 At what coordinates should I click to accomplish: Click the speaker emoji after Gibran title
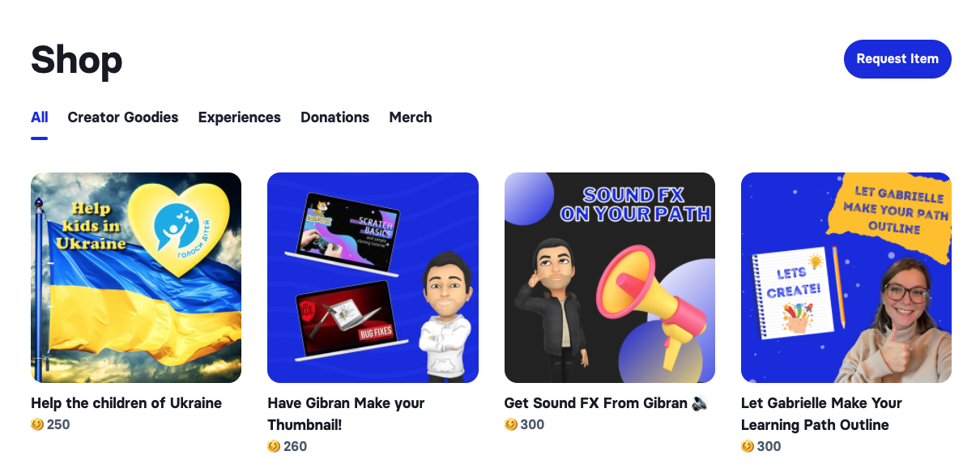(x=700, y=402)
